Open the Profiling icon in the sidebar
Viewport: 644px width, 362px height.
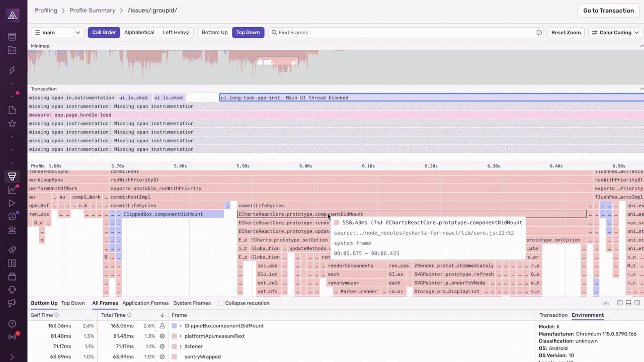pyautogui.click(x=12, y=176)
